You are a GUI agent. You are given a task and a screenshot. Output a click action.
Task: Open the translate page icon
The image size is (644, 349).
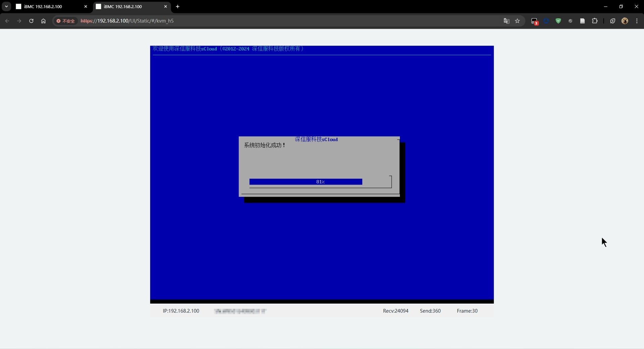506,21
